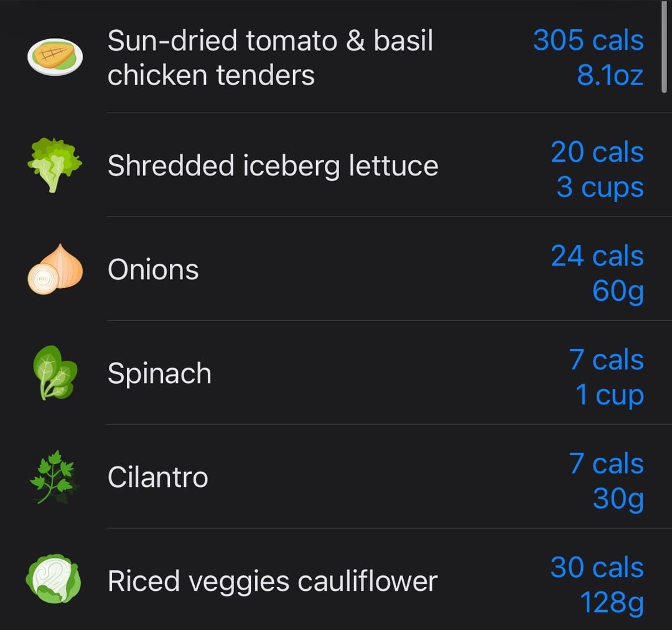Tap the cilantro herb icon
Screen dimensions: 672x630
click(x=55, y=477)
